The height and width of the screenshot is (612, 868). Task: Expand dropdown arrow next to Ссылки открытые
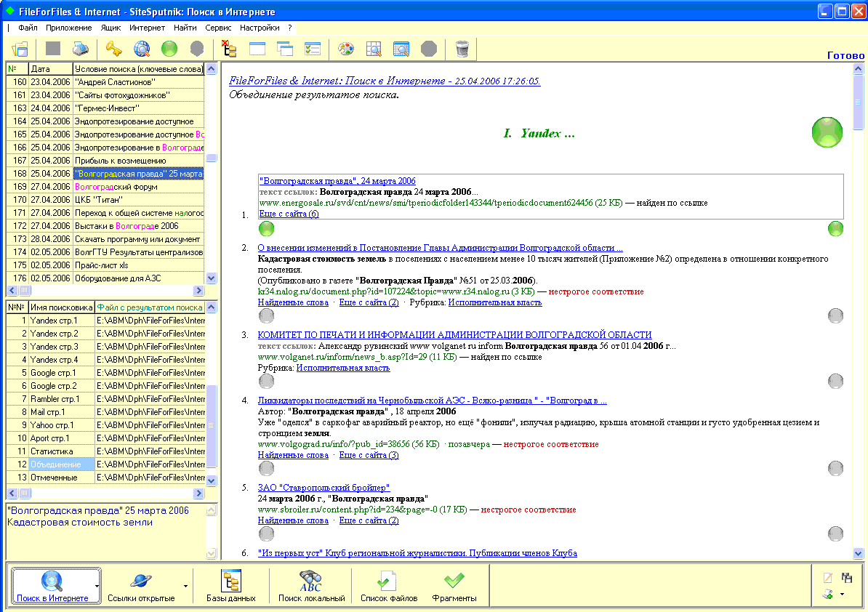185,586
